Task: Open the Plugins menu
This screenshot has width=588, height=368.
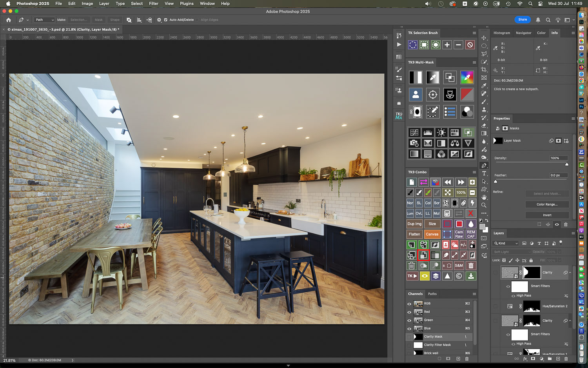Action: click(x=187, y=4)
